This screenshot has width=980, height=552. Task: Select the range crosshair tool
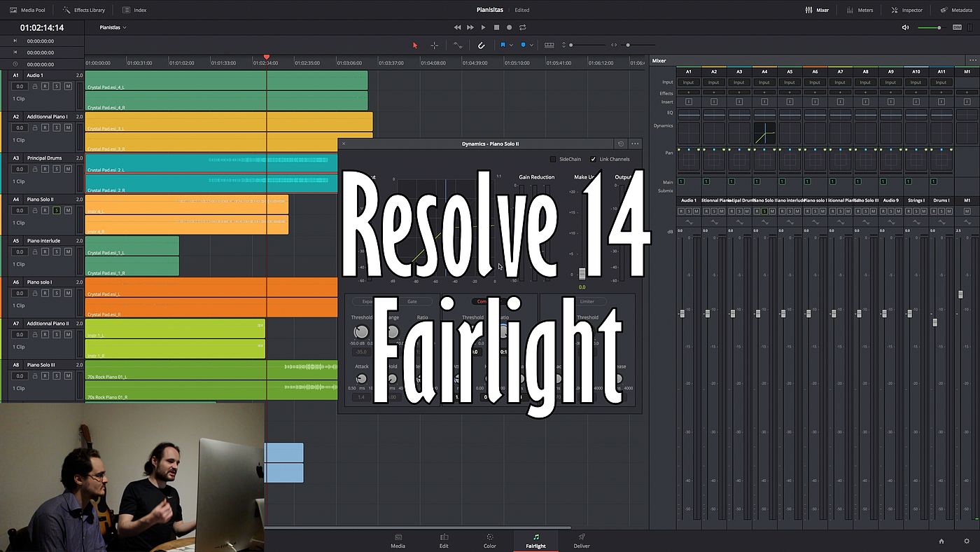(435, 46)
